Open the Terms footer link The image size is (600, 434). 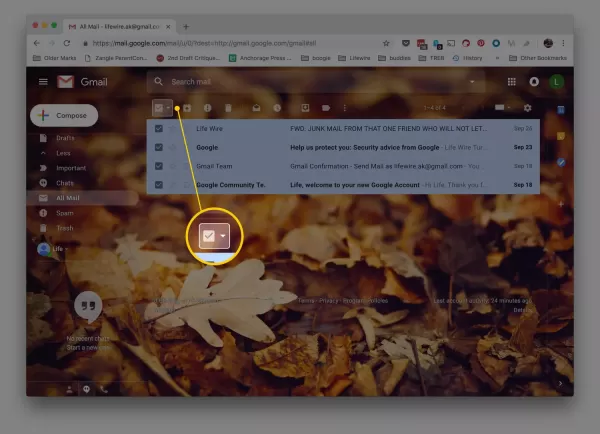[x=306, y=301]
